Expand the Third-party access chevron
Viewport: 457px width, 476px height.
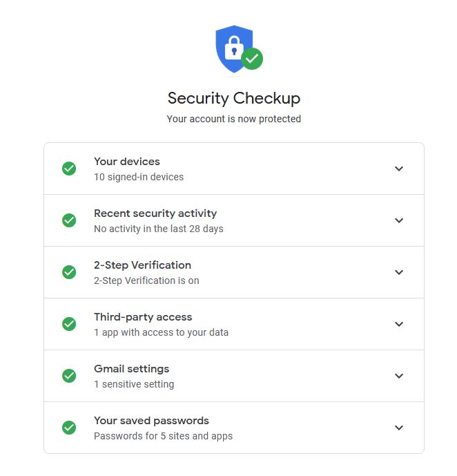399,324
